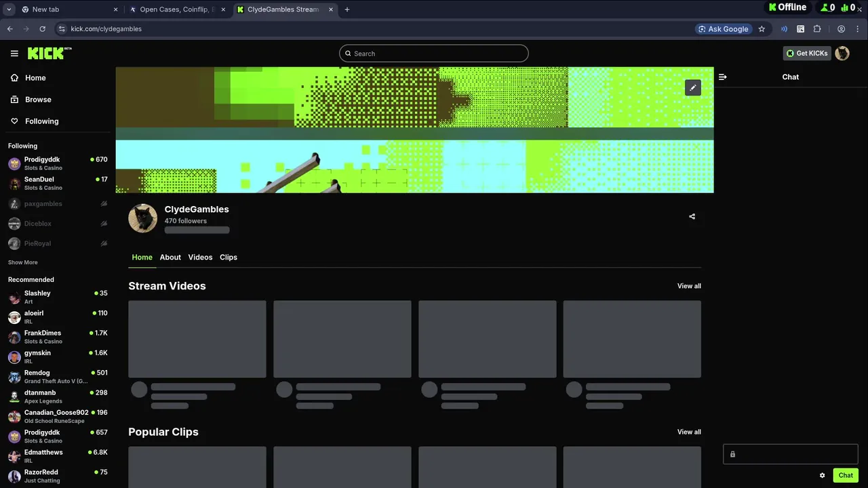Viewport: 868px width, 488px height.
Task: Click the green Chat send button
Action: [846, 475]
